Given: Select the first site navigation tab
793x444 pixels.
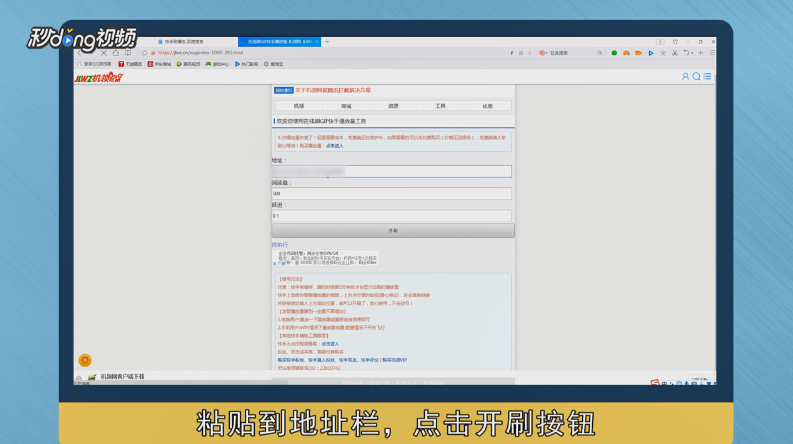Looking at the screenshot, I should click(299, 106).
